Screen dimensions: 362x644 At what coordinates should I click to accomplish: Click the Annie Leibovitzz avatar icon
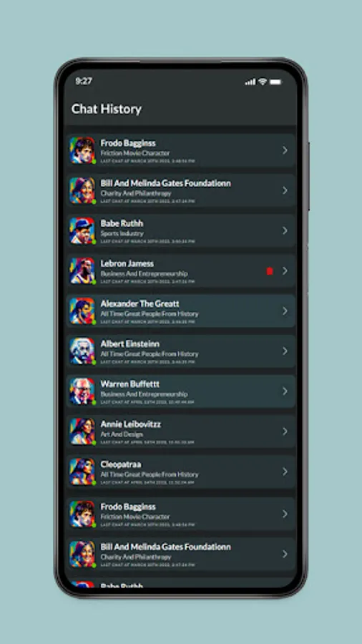click(82, 431)
